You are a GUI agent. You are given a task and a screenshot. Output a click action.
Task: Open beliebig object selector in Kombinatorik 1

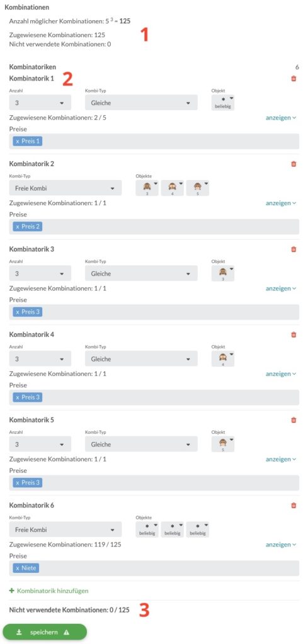[x=223, y=103]
